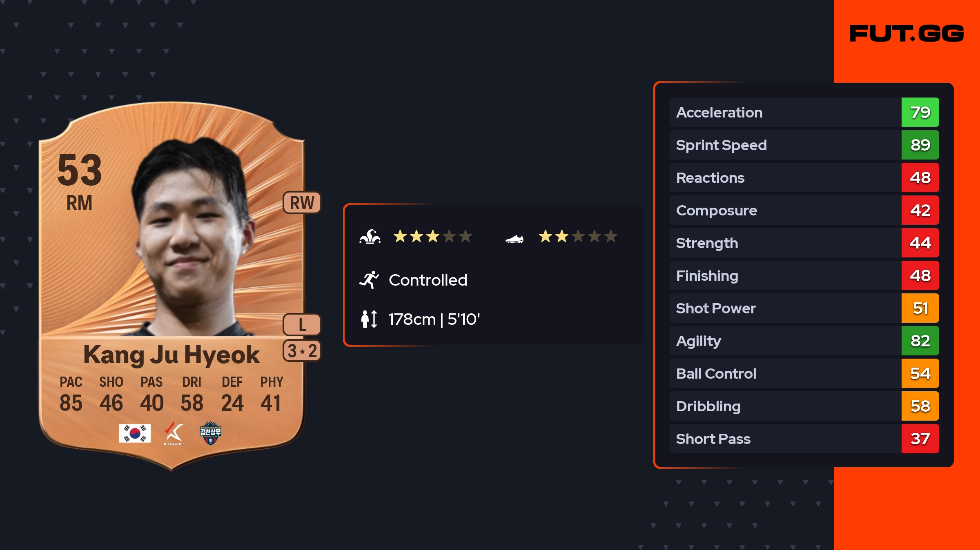Click the Controlled acceleration type label
This screenshot has height=550, width=980.
(x=428, y=280)
